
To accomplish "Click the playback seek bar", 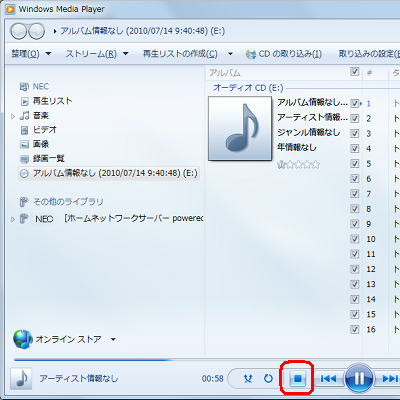I will (207, 360).
